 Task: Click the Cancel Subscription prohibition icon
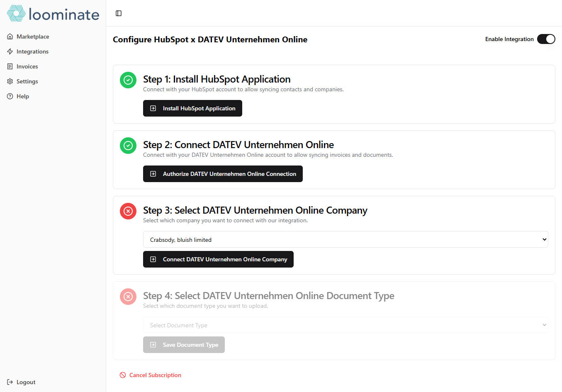123,375
